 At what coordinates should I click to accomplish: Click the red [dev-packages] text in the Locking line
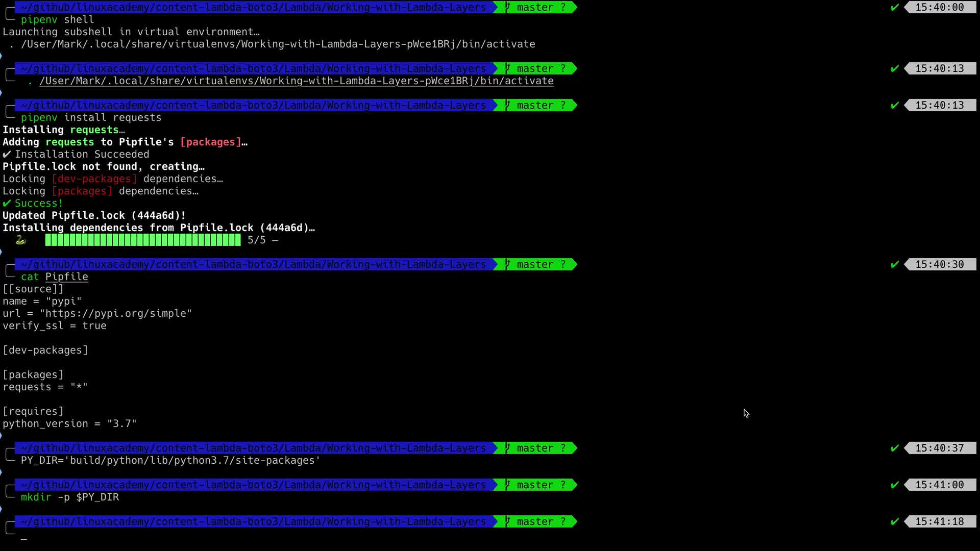94,179
